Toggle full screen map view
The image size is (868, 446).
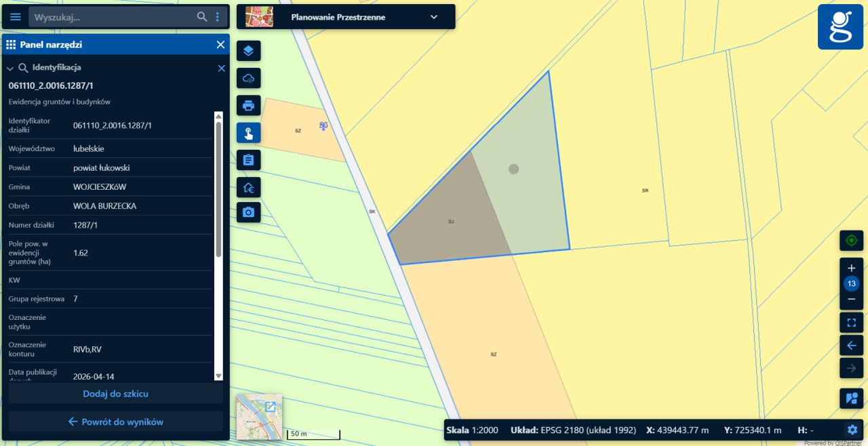pyautogui.click(x=851, y=322)
